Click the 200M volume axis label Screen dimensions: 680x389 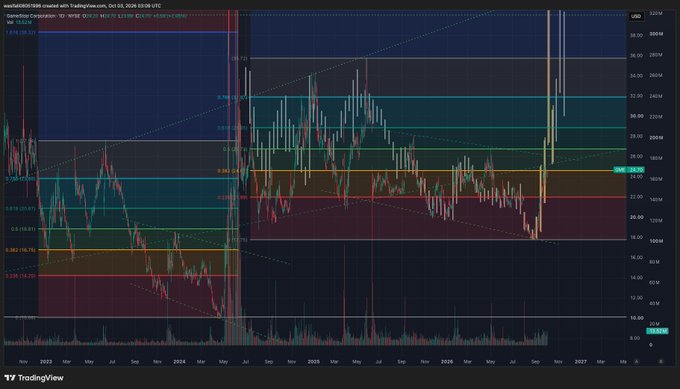click(x=656, y=137)
